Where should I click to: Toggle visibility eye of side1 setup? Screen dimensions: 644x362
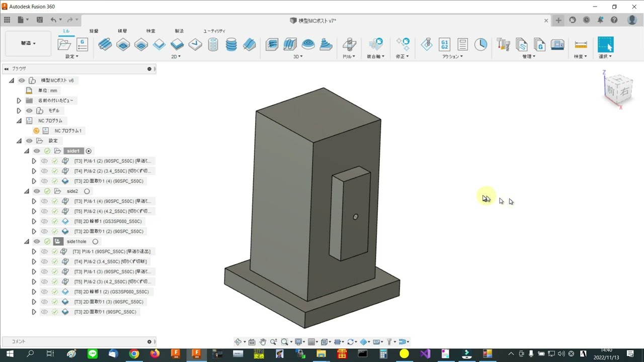click(x=37, y=151)
